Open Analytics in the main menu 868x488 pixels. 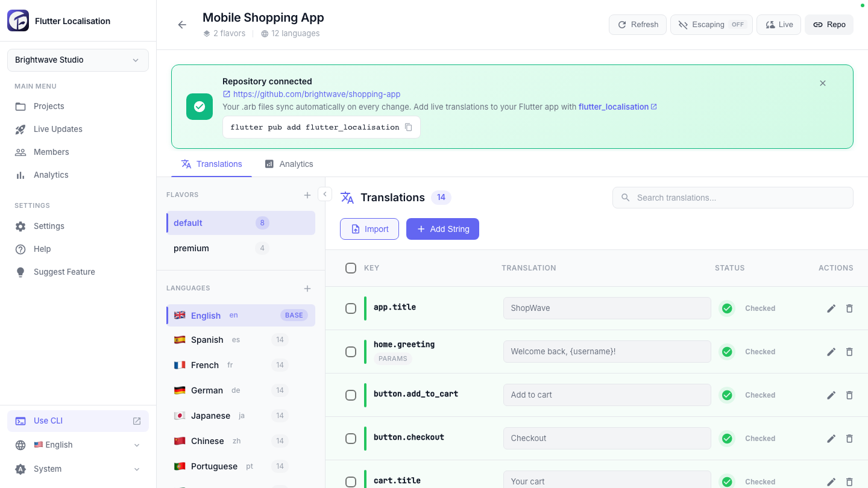78,175
